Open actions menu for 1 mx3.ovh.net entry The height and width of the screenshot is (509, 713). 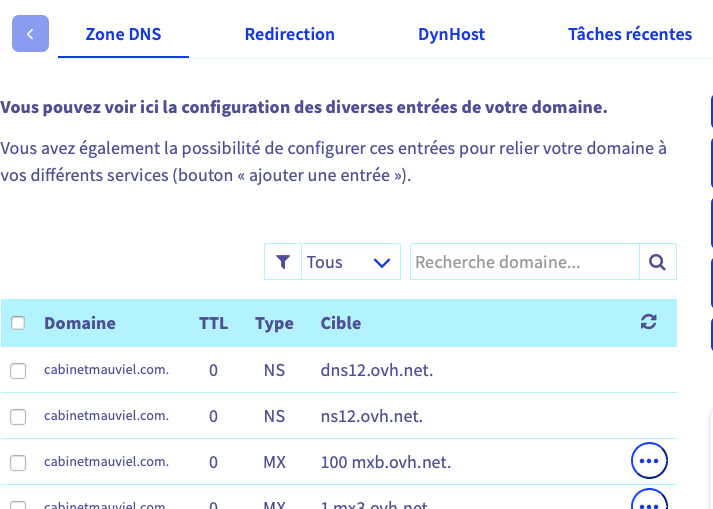(x=649, y=501)
